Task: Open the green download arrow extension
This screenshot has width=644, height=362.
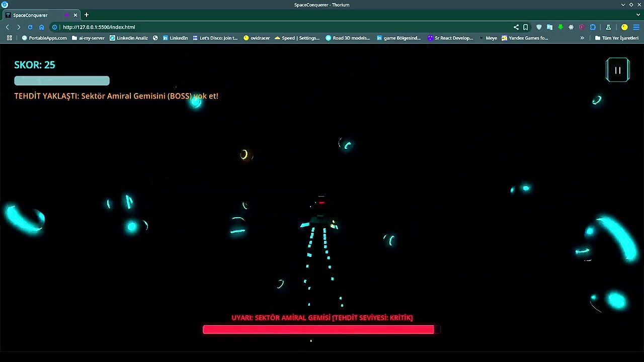Action: coord(560,27)
